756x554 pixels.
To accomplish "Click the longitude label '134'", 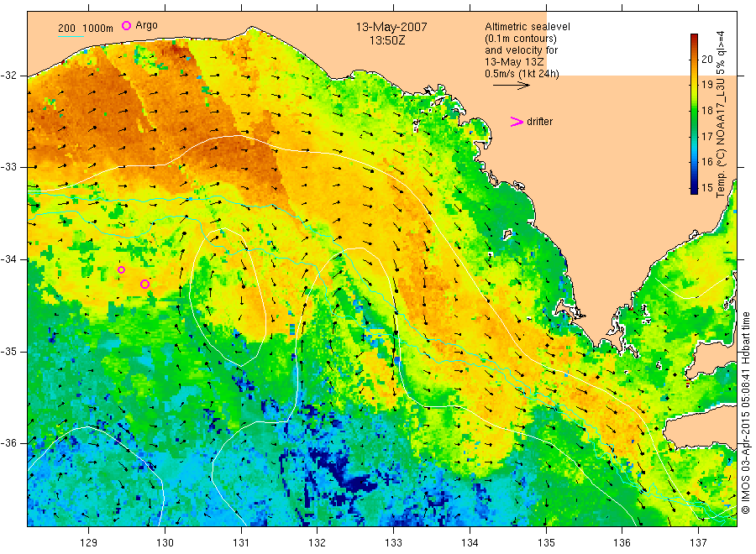I will (470, 543).
